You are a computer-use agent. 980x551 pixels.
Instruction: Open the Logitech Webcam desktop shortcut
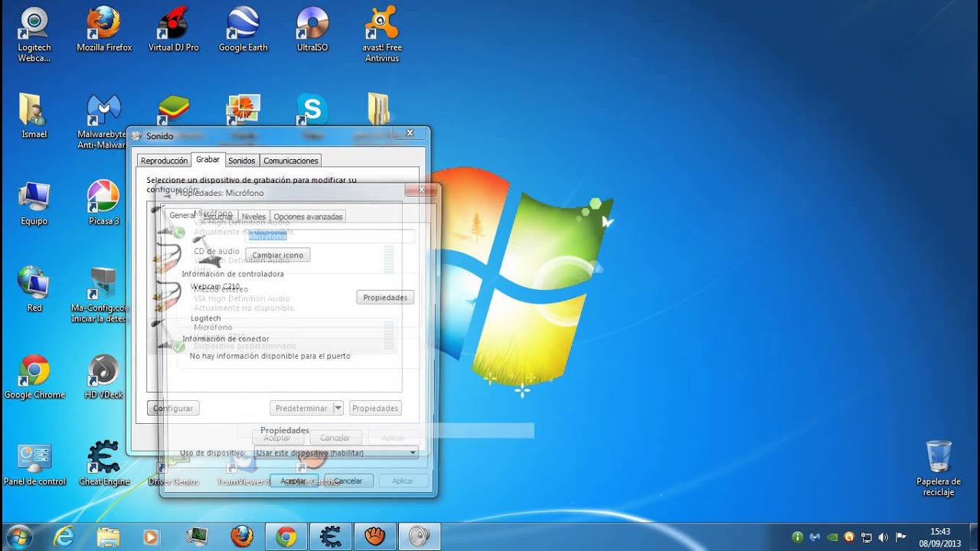pos(34,34)
